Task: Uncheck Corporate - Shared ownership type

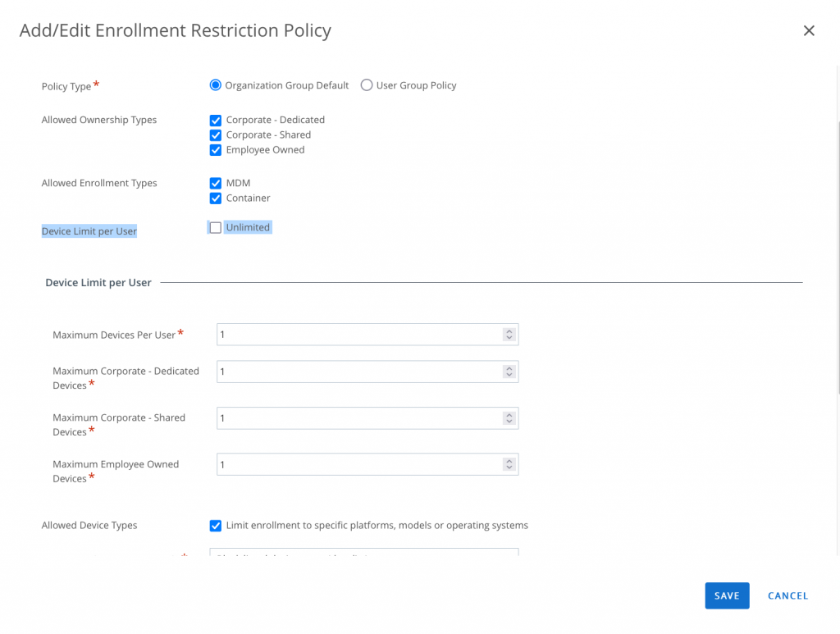Action: click(216, 135)
